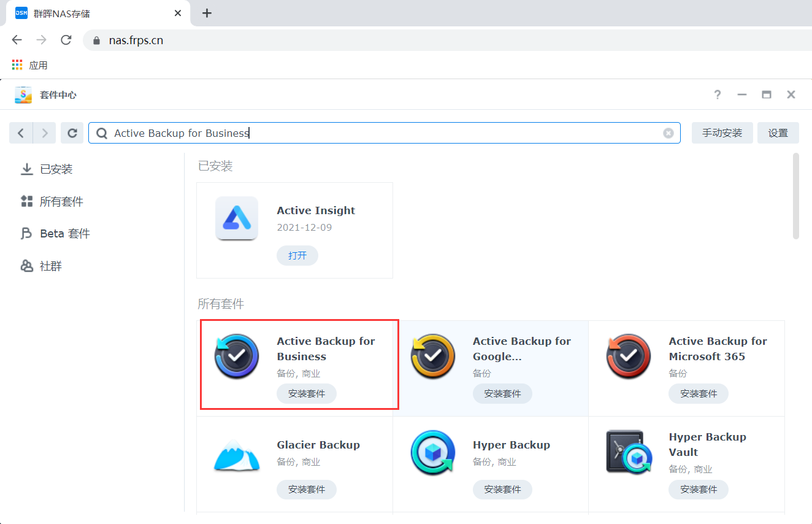Click the Package Center forward arrow
The image size is (812, 524).
(44, 133)
